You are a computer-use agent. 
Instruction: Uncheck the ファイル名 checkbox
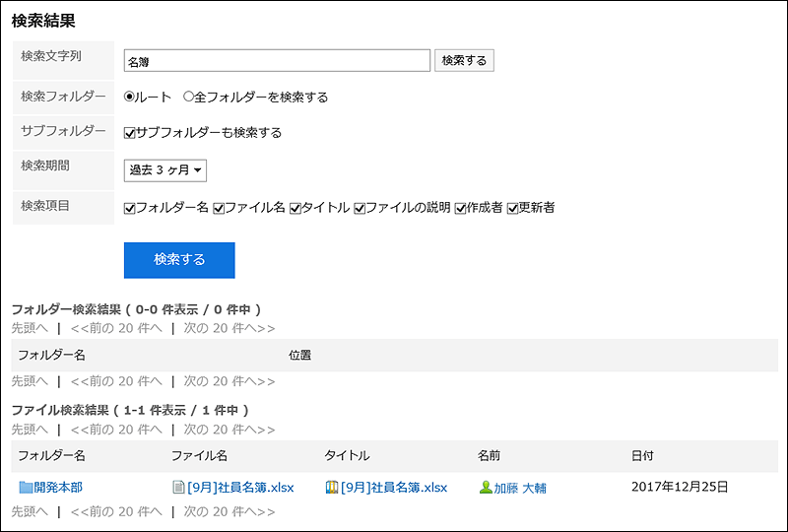(x=219, y=208)
